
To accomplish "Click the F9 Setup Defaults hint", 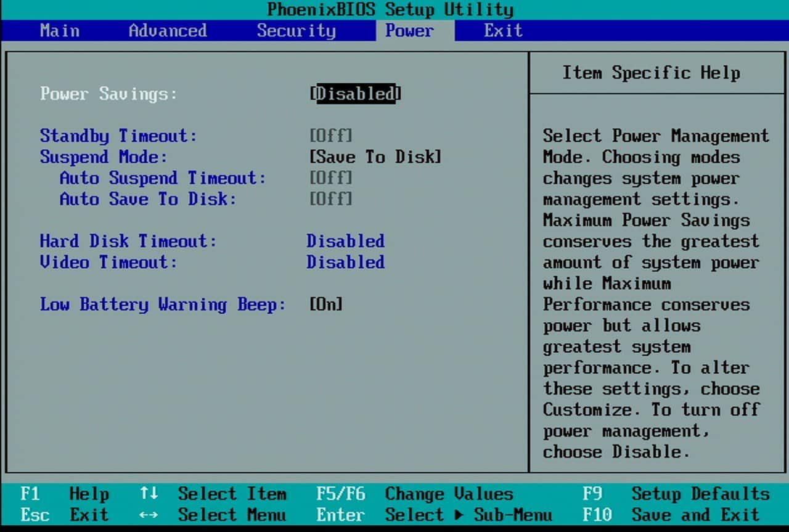I will point(676,494).
